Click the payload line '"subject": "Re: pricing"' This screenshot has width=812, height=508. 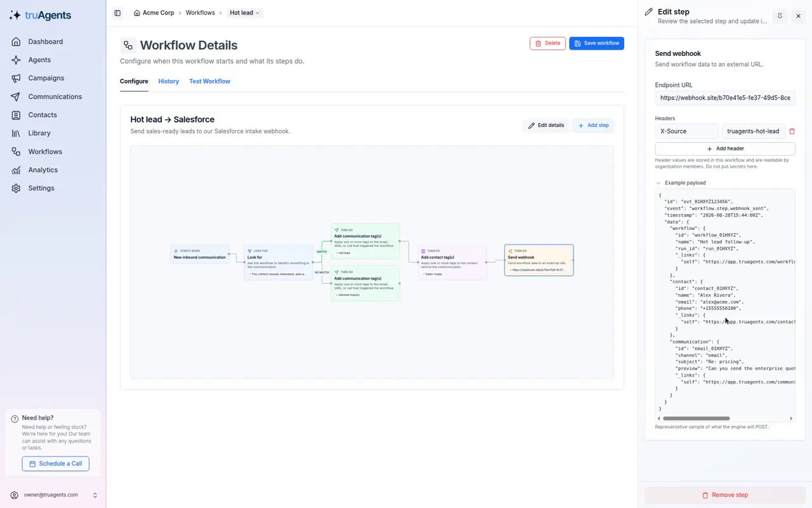click(709, 362)
